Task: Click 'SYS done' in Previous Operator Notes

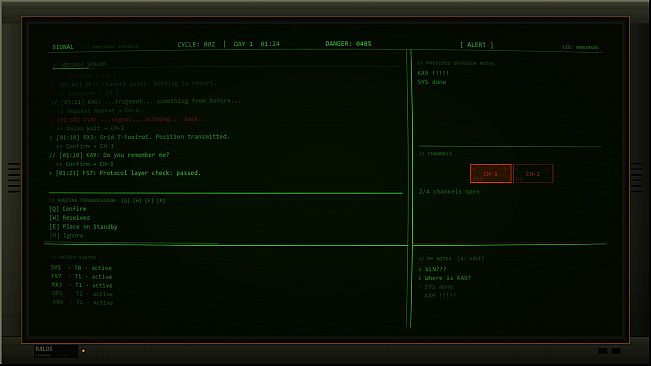Action: (432, 82)
